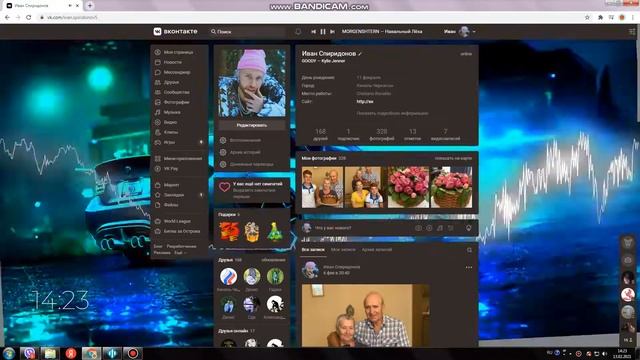Screen dimensions: 640x360
Task: Select the Мои записи tab
Action: pos(343,249)
